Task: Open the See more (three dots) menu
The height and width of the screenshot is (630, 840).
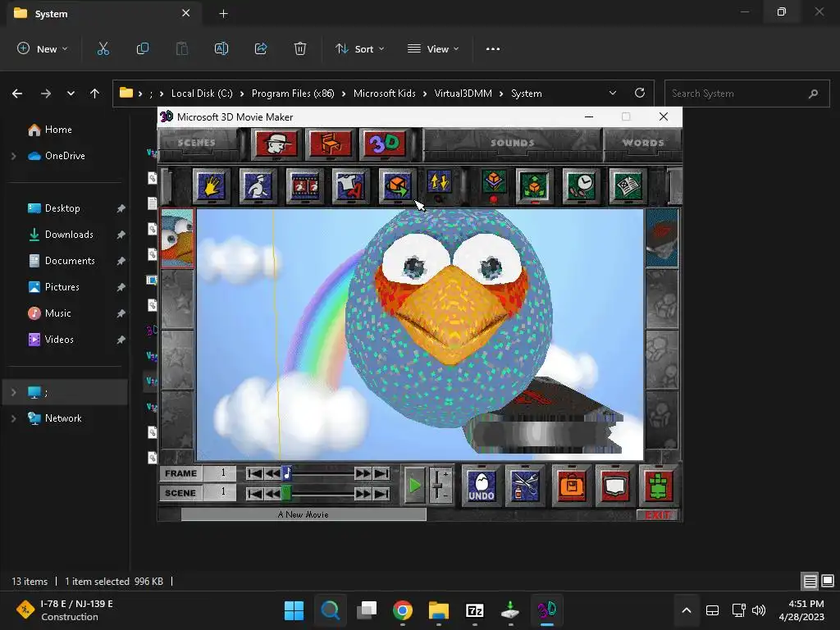Action: click(x=493, y=48)
